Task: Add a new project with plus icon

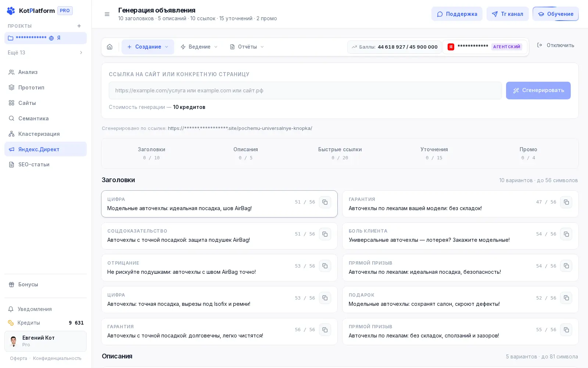Action: (x=79, y=26)
